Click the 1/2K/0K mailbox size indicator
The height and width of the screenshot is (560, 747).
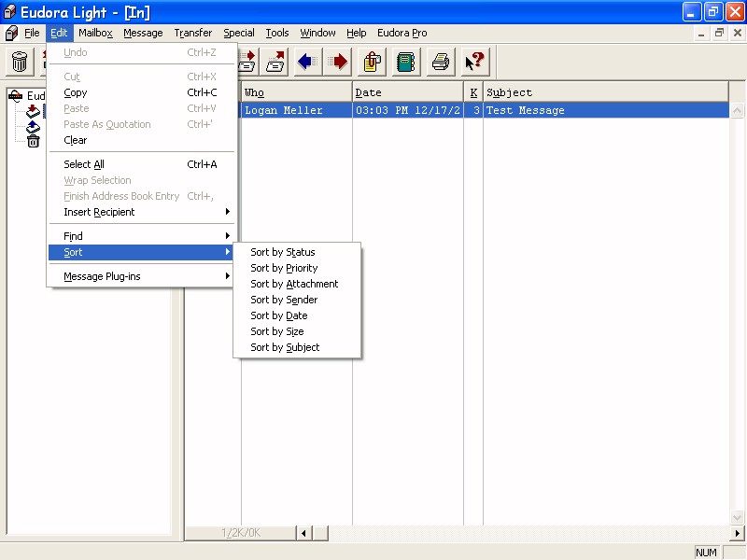pos(241,533)
